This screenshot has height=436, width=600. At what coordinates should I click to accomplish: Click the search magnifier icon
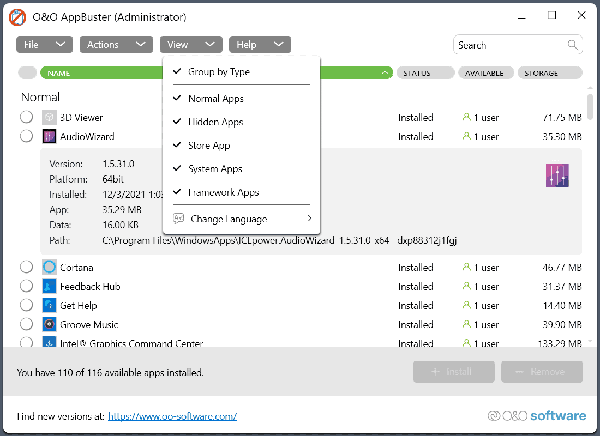click(x=572, y=45)
